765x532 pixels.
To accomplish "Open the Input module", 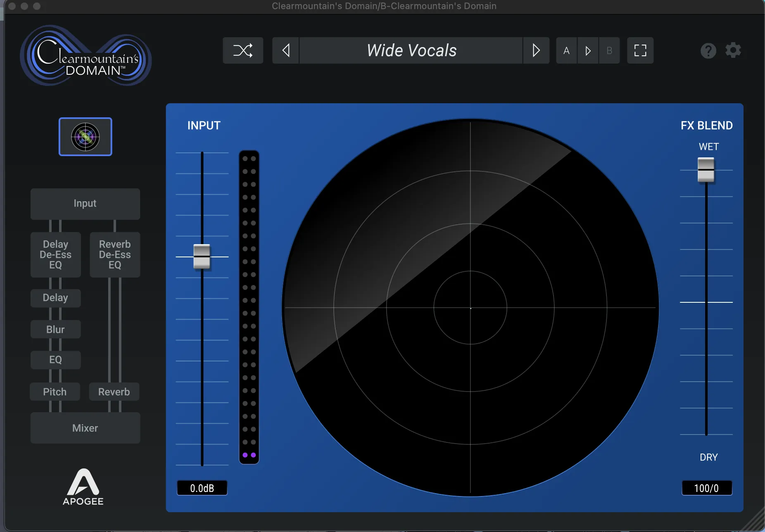I will click(x=85, y=204).
